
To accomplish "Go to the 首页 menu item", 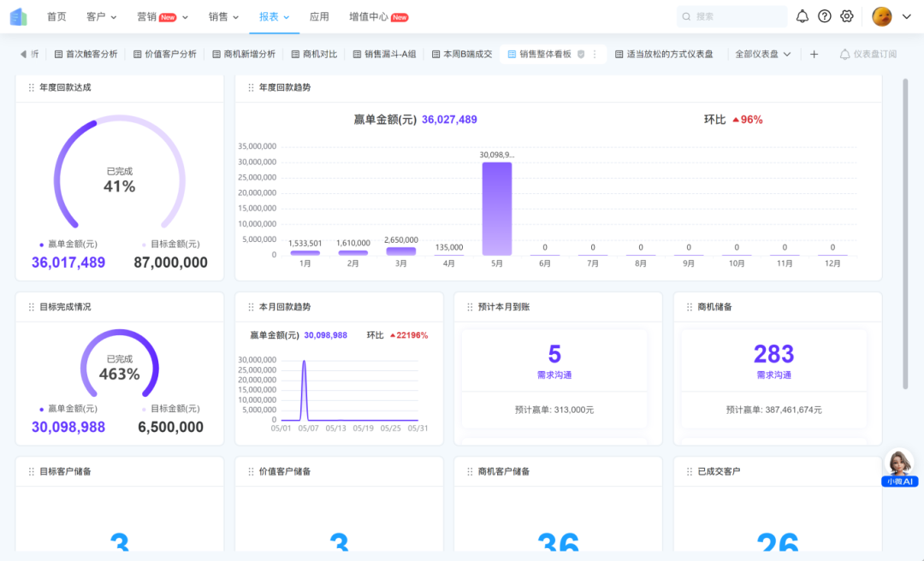I will point(56,16).
